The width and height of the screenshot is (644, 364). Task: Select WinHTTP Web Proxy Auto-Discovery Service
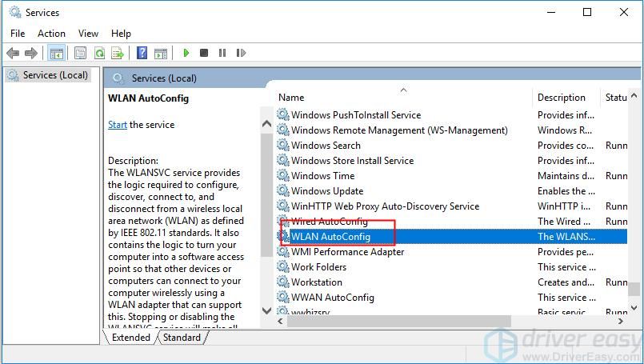[x=386, y=206]
